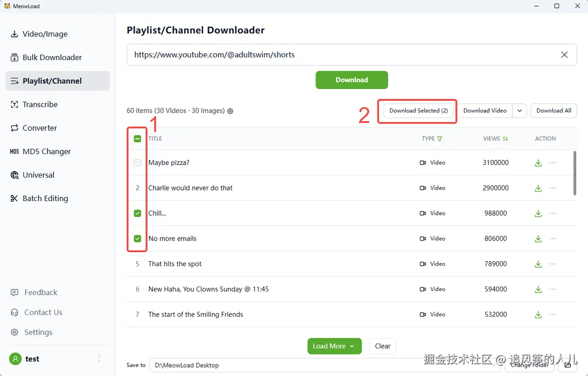Expand the Download Video dropdown arrow
Viewport: 588px width, 376px height.
click(x=520, y=111)
